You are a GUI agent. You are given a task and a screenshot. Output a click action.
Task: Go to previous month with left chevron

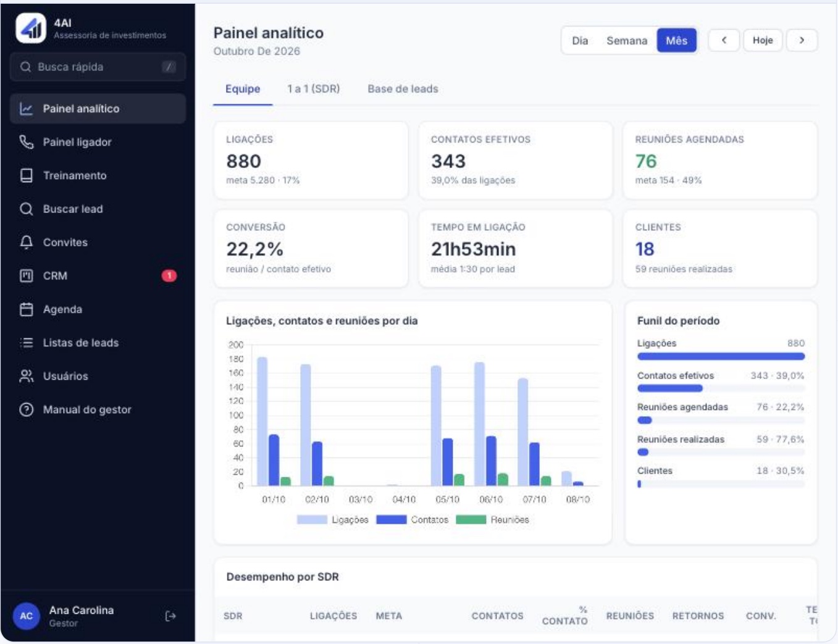coord(724,40)
